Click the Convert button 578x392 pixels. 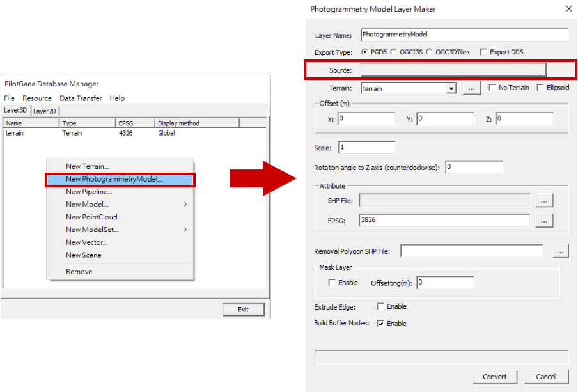tap(494, 377)
